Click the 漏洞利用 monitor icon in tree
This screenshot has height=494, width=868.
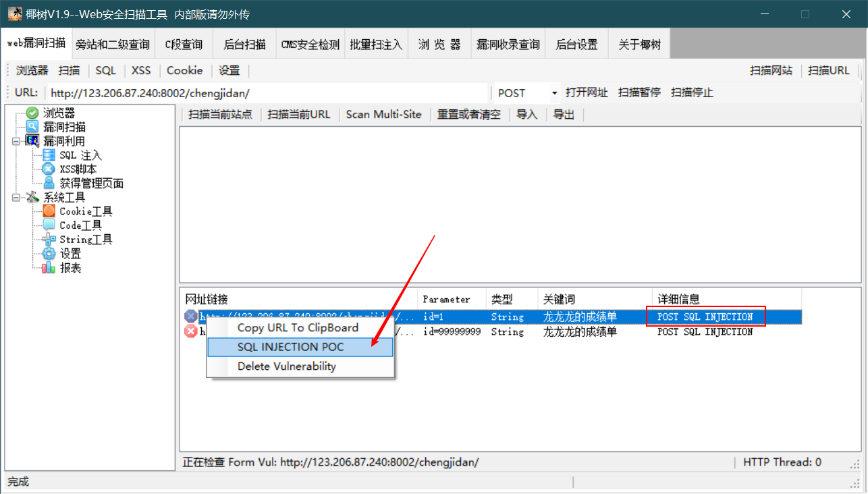pos(32,141)
